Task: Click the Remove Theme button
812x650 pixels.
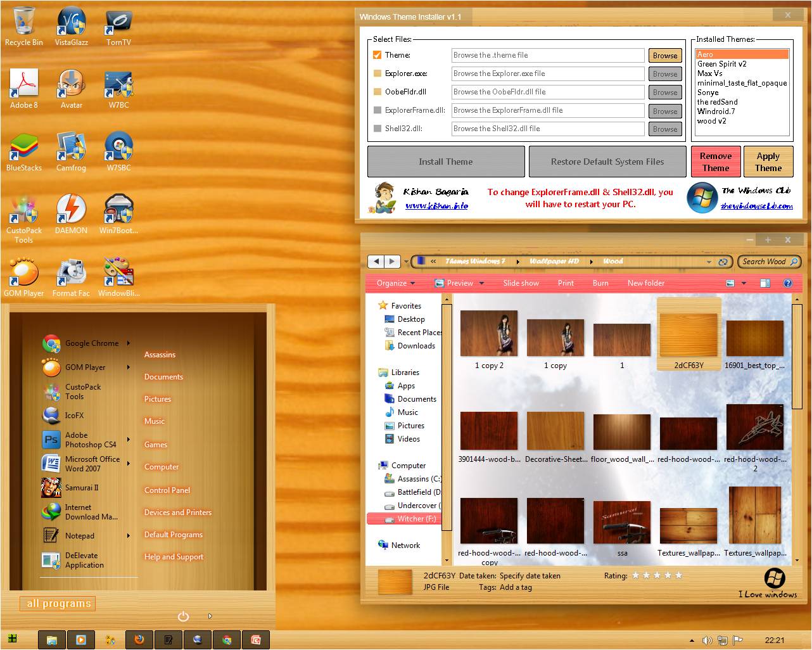Action: (x=716, y=162)
